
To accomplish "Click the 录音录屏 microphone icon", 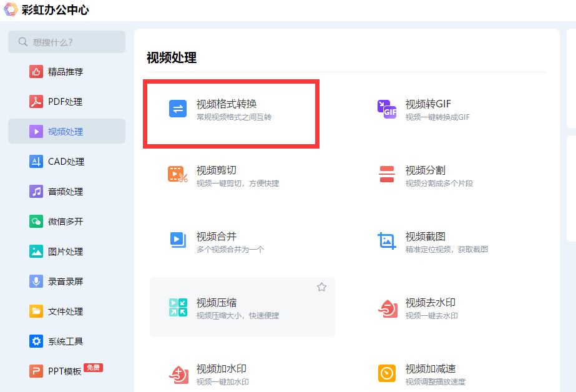I will tap(36, 282).
